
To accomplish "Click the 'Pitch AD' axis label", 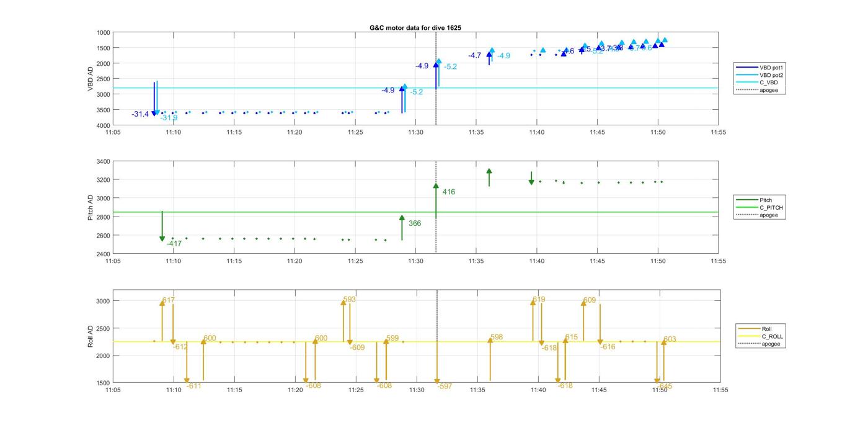I will (x=90, y=207).
